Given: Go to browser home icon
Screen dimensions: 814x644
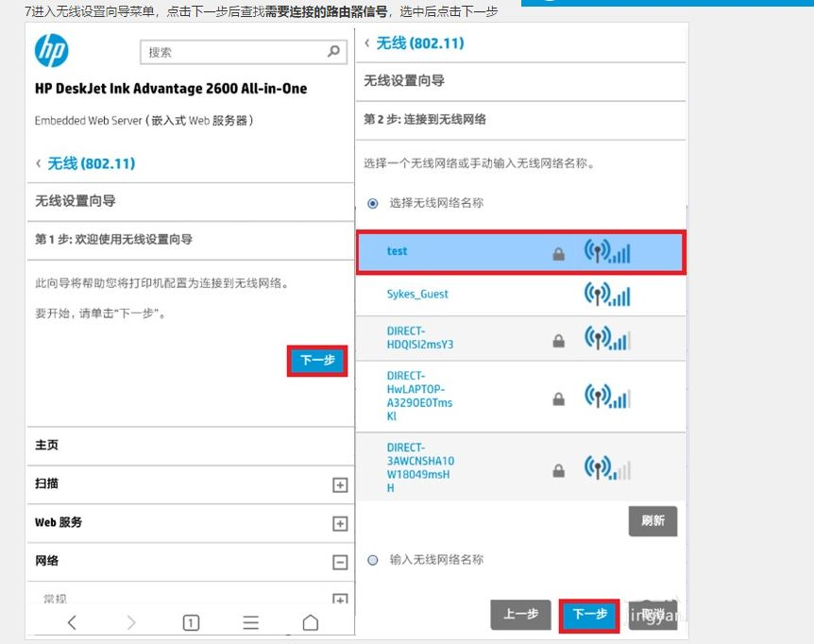Looking at the screenshot, I should tap(311, 622).
